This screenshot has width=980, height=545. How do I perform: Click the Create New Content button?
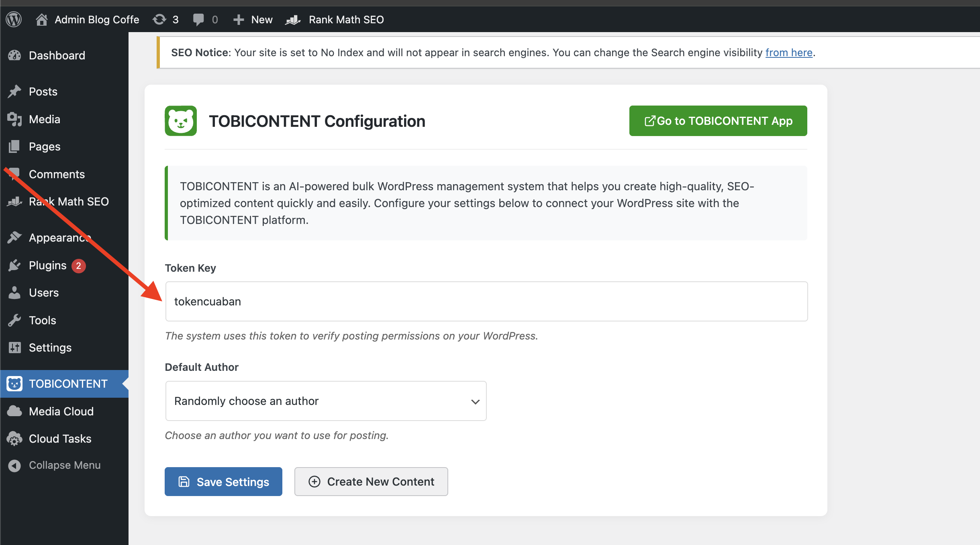(x=371, y=482)
